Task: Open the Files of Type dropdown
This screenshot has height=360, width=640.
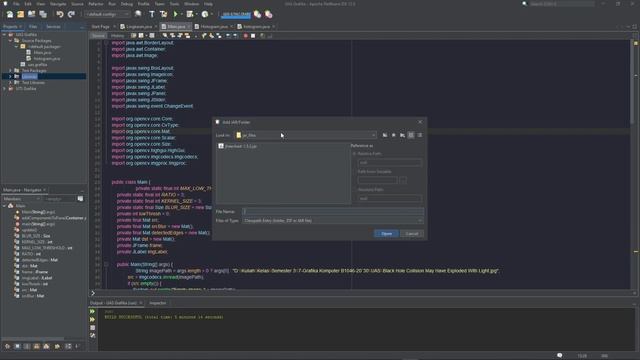Action: [x=333, y=220]
